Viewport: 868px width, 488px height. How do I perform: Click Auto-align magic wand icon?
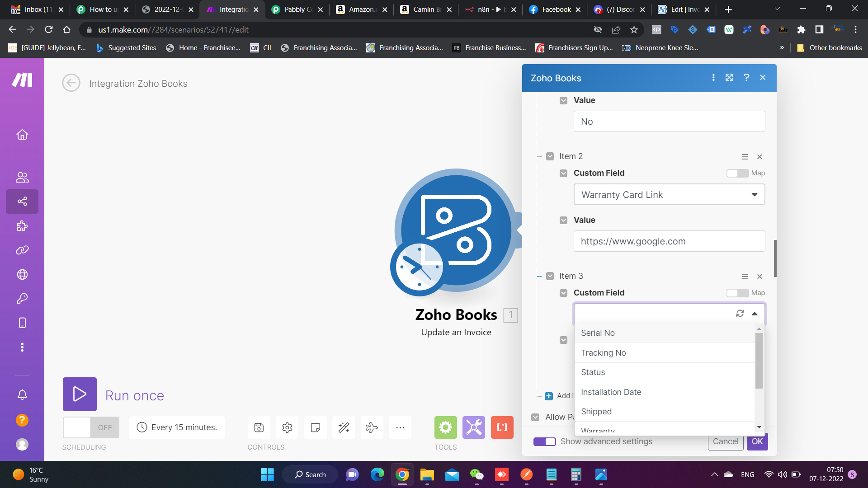(344, 427)
